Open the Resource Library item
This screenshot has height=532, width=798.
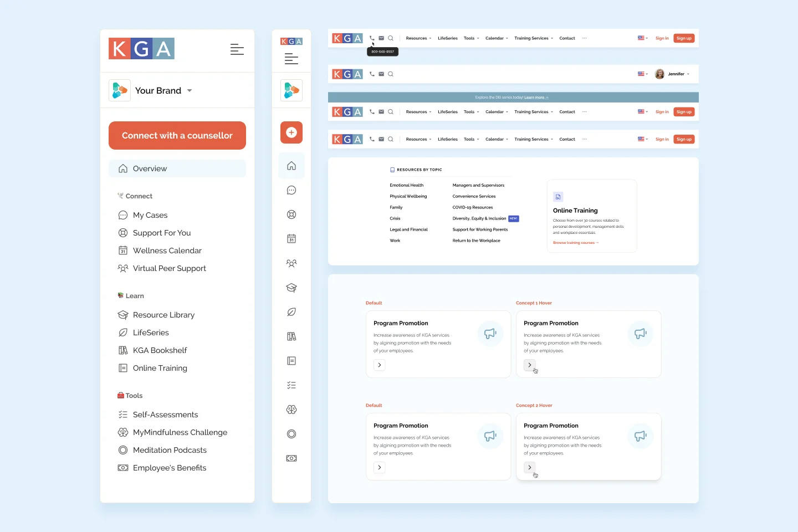(156, 315)
